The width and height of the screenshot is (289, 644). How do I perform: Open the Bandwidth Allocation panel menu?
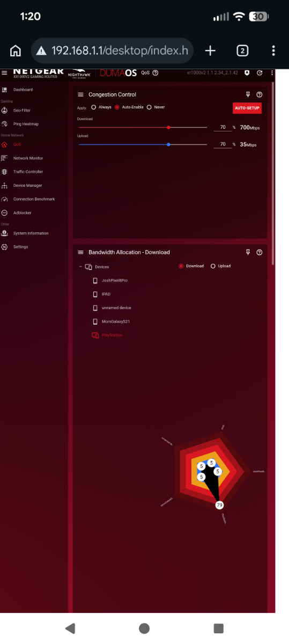[x=81, y=252]
